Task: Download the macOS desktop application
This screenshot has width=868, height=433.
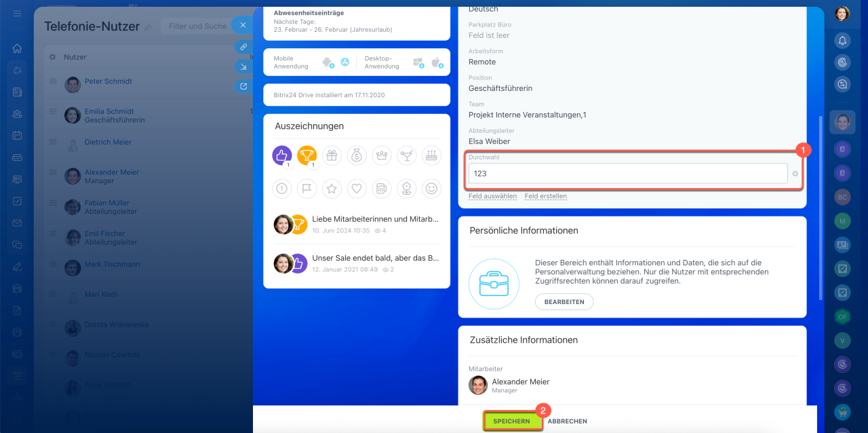Action: 437,62
